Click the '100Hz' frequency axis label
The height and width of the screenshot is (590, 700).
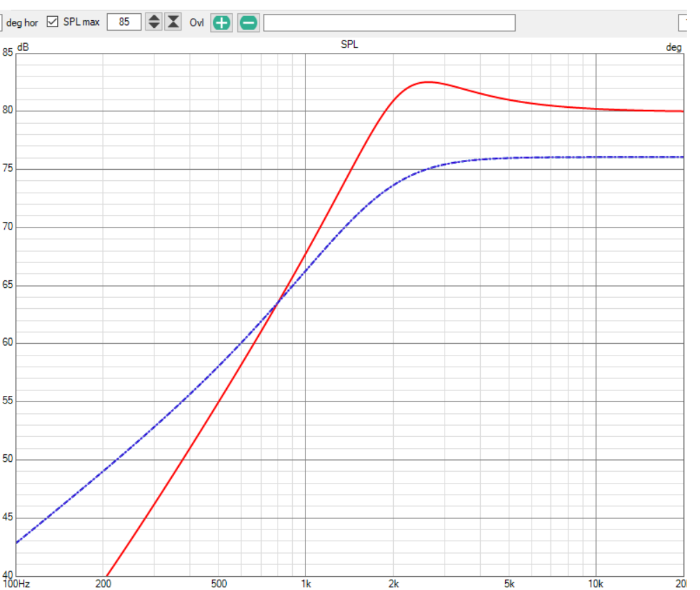(x=17, y=584)
